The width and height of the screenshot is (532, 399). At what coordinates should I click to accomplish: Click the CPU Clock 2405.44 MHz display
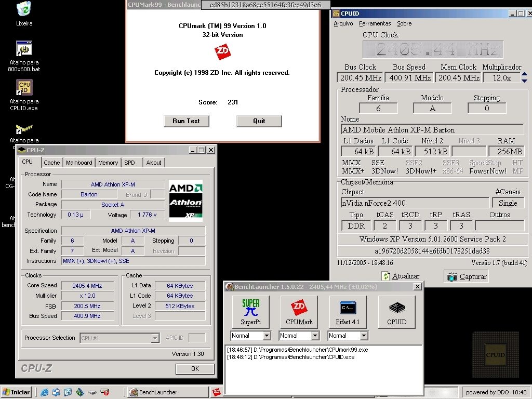433,49
